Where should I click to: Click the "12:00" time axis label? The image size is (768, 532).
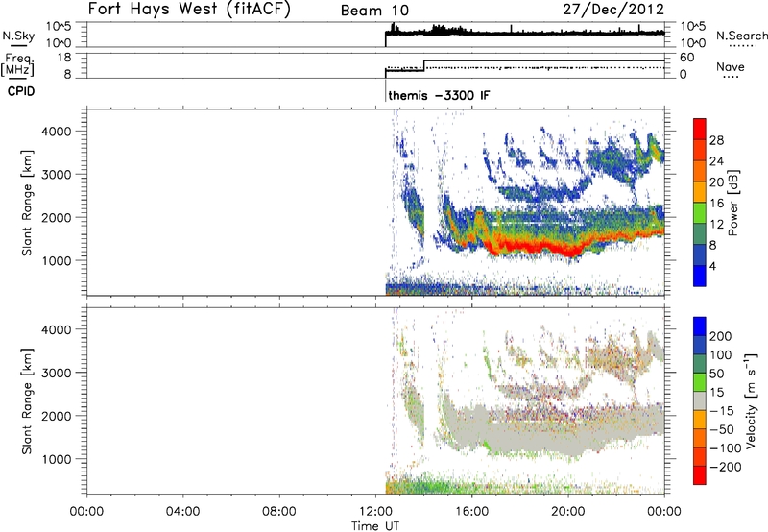pyautogui.click(x=375, y=512)
